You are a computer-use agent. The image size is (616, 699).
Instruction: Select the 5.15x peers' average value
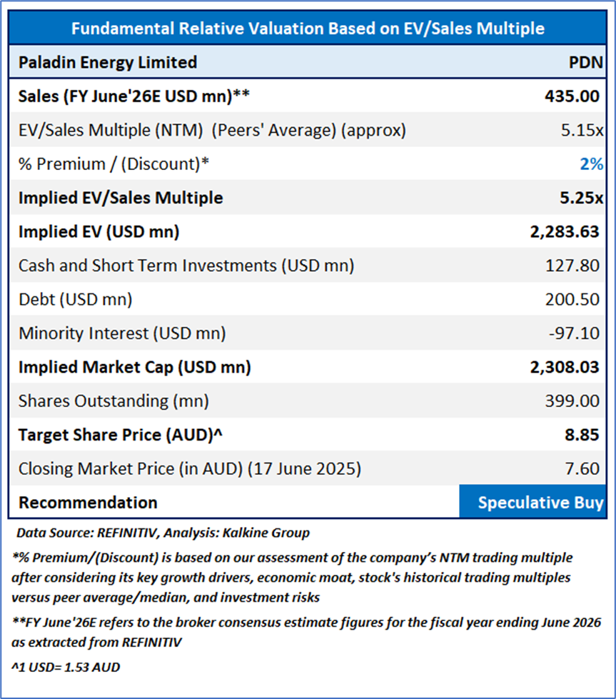coord(580,130)
